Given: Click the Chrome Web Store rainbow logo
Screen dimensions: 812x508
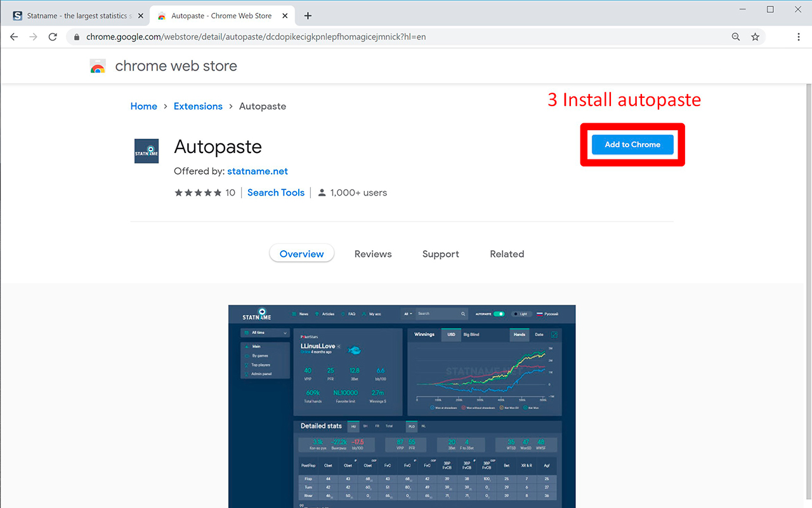Looking at the screenshot, I should click(98, 65).
